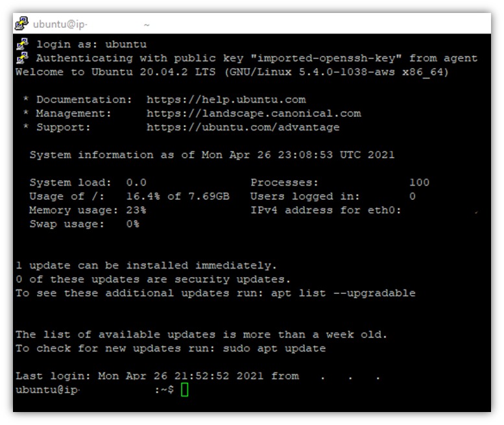The width and height of the screenshot is (504, 425).
Task: Click the 'apt list --upgradable' command text
Action: (343, 293)
